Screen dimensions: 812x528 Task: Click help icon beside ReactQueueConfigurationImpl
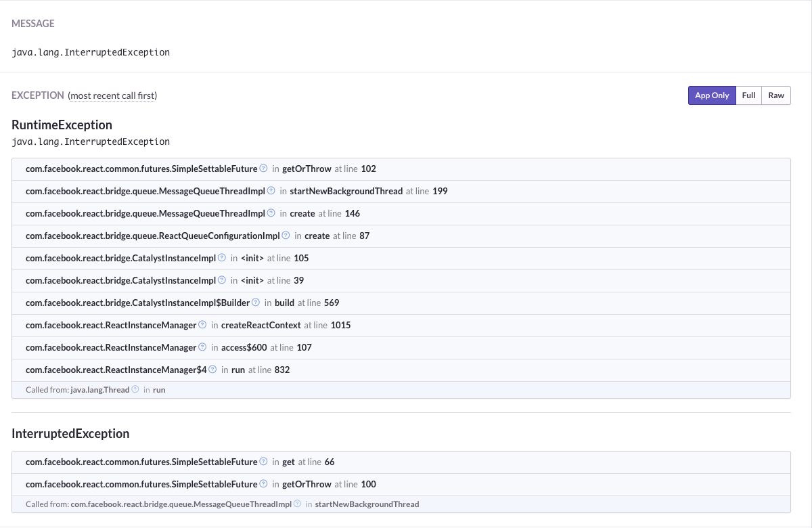coord(286,236)
